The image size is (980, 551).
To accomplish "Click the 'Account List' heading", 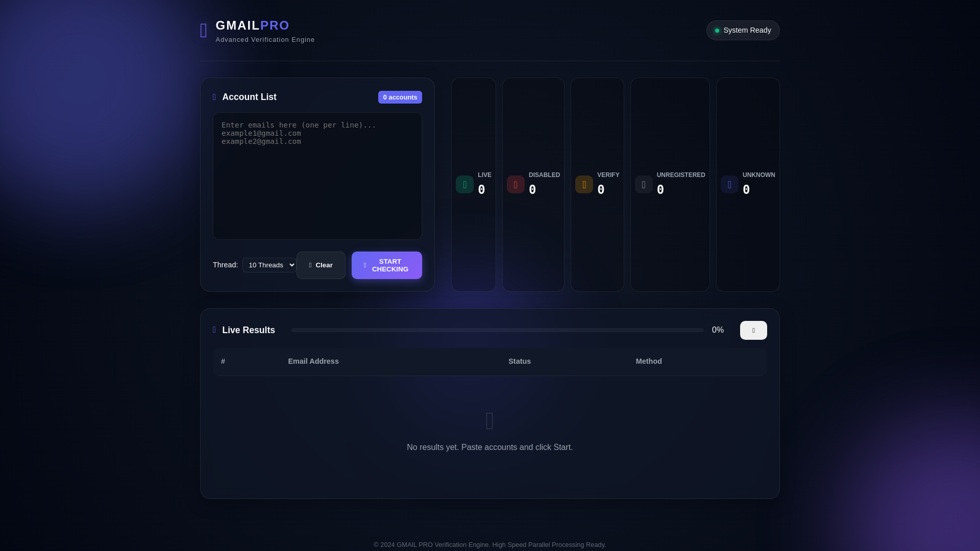I will pyautogui.click(x=249, y=97).
